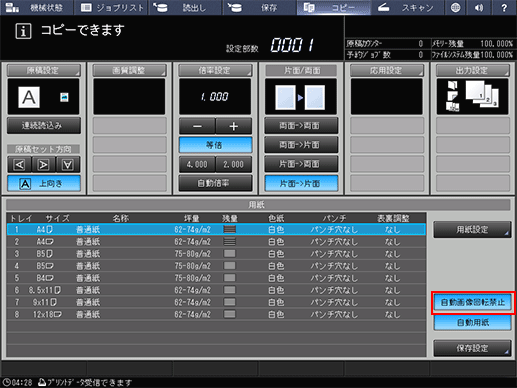Open the question mark help icon

click(504, 7)
